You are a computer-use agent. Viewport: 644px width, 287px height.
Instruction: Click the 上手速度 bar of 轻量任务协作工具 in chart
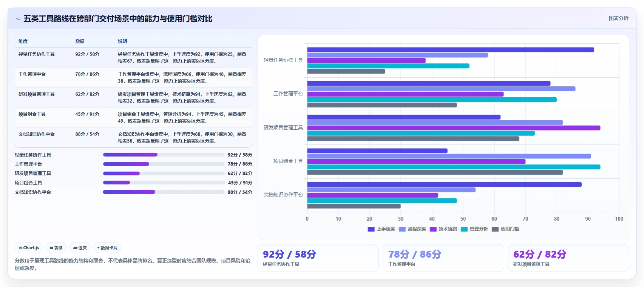(451, 50)
